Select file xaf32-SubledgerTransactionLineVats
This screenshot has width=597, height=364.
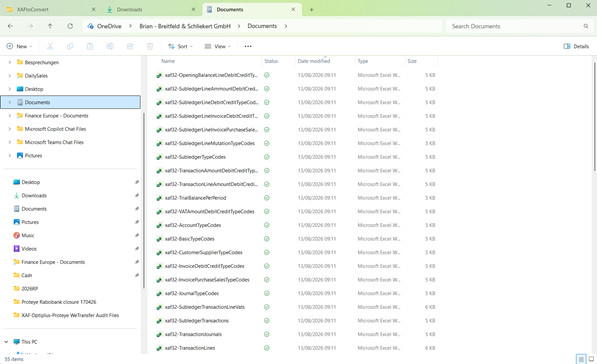205,307
